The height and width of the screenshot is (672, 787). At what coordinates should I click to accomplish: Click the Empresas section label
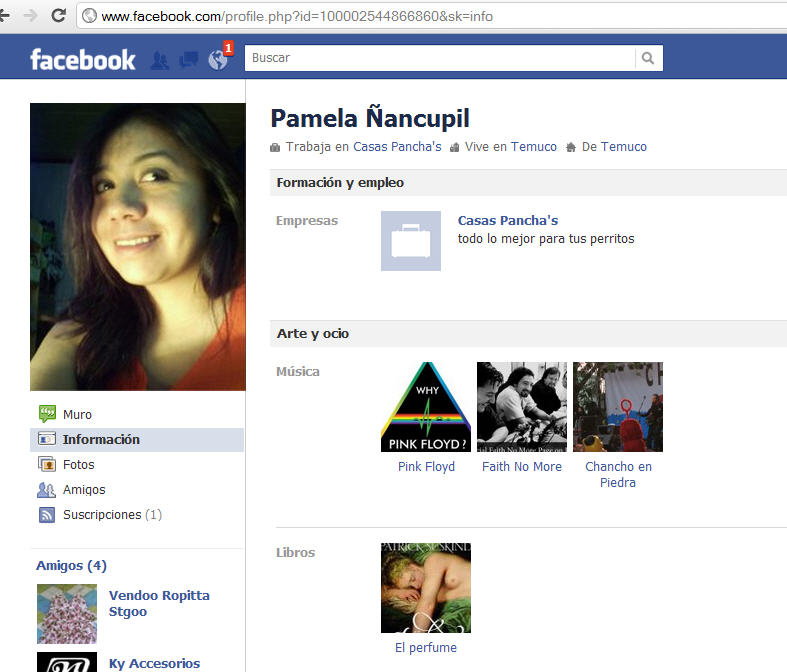(x=307, y=221)
